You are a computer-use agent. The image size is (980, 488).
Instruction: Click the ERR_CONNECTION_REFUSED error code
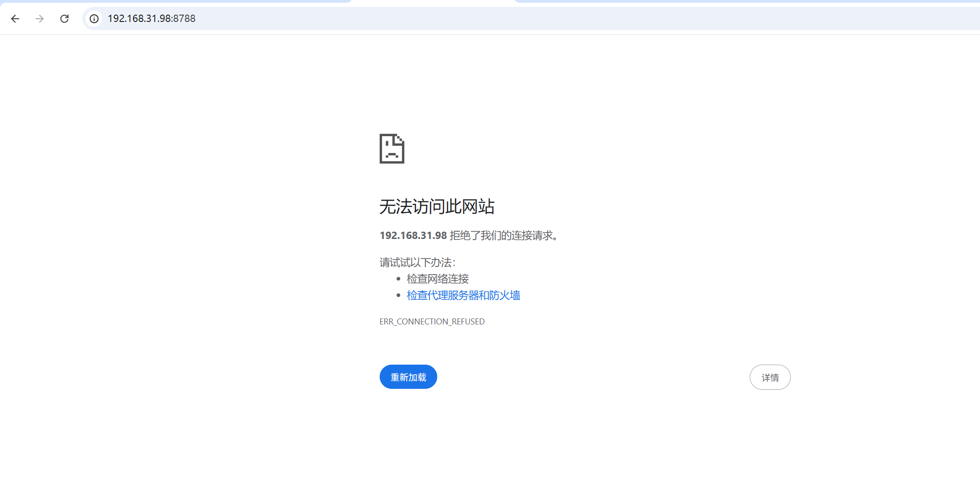tap(432, 322)
